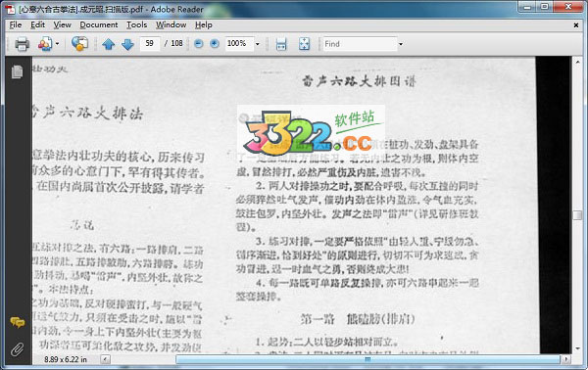
Task: Open the Attachments paperclip panel
Action: [x=17, y=349]
